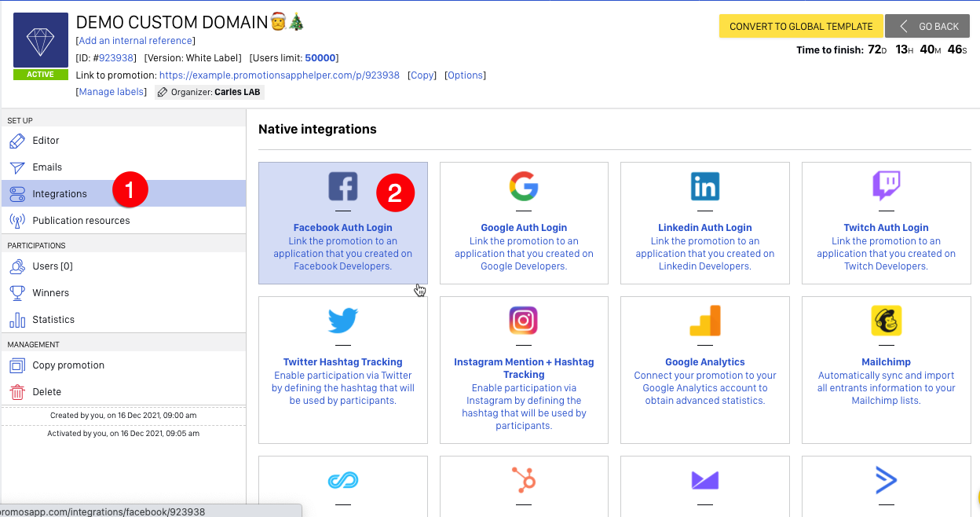Open Instagram Mention + Hashtag Tracking title
980x517 pixels.
[524, 368]
